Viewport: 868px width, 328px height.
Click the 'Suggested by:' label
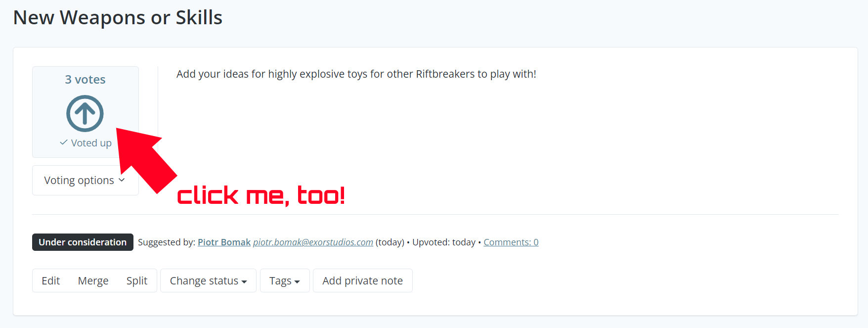(167, 242)
